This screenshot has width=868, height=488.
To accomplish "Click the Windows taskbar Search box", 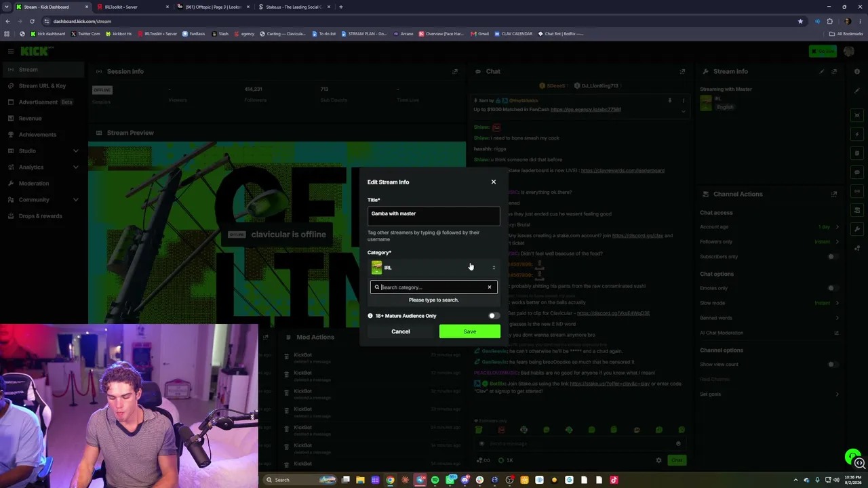I will tap(299, 480).
